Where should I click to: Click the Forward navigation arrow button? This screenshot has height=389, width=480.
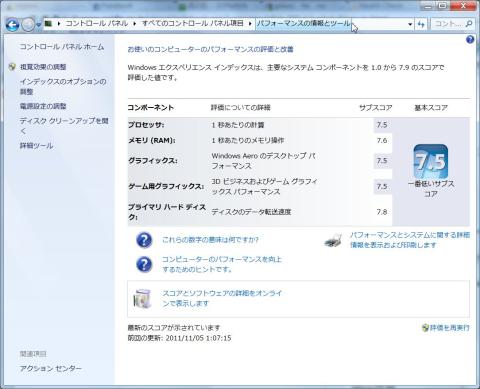(x=28, y=24)
